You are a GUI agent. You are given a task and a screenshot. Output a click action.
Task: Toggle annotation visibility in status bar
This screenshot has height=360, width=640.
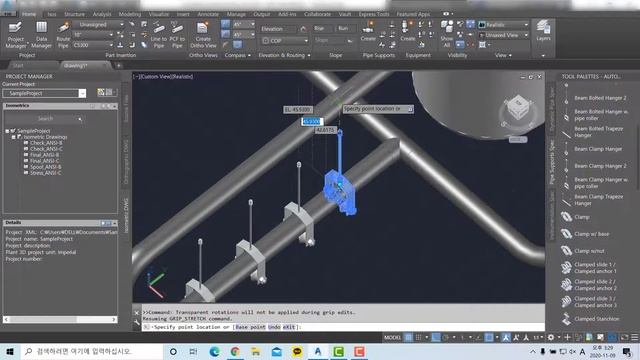pos(506,337)
